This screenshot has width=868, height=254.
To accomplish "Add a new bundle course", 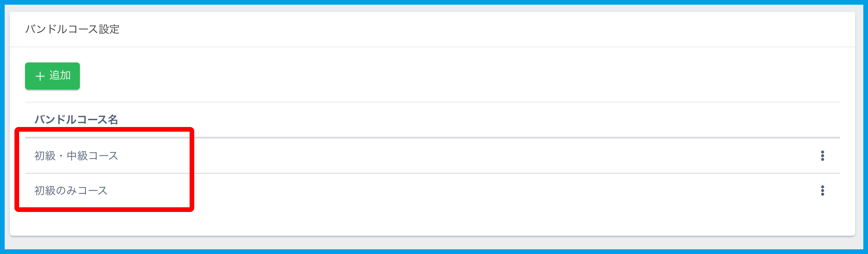I will coord(52,76).
